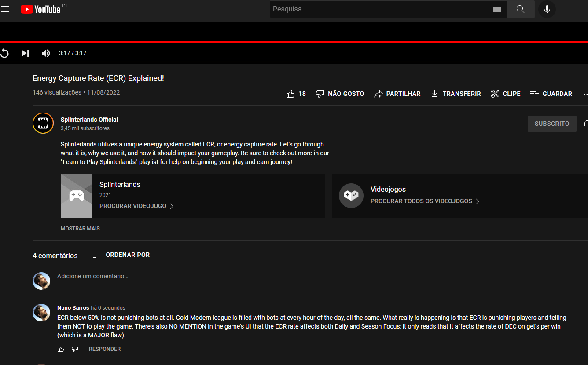This screenshot has width=588, height=365.
Task: Select the 146 visualizações view count
Action: [57, 92]
